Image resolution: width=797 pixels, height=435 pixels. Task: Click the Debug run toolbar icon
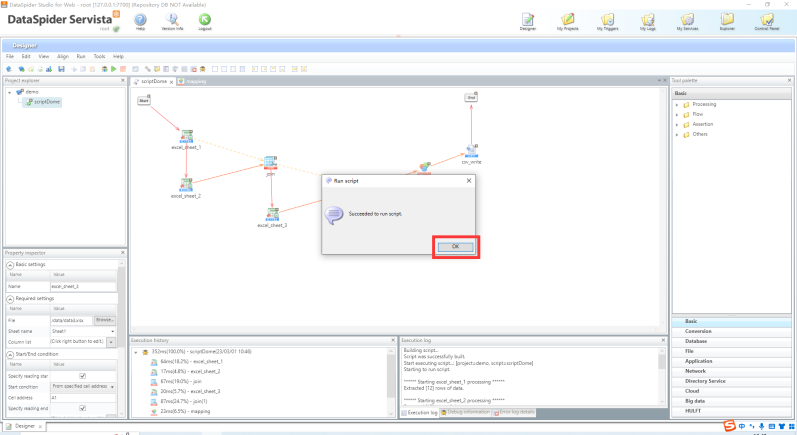[x=104, y=69]
